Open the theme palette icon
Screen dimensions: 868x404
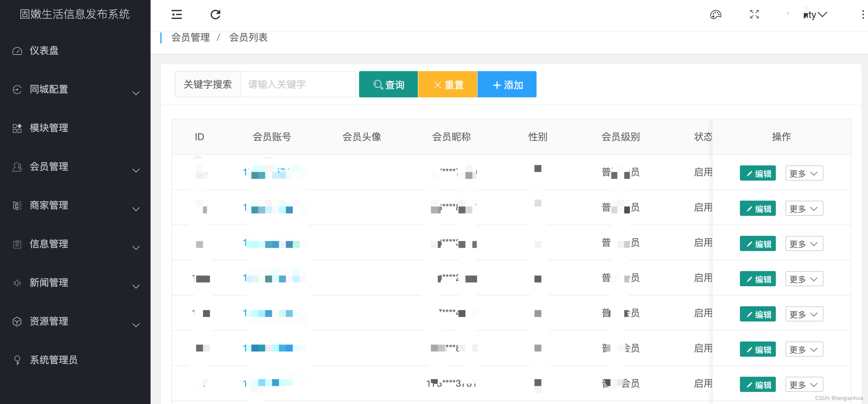[x=715, y=15]
